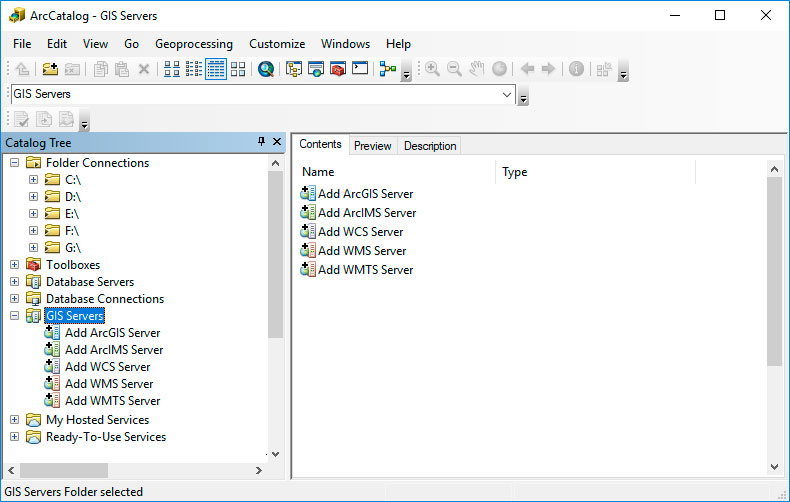The width and height of the screenshot is (790, 502).
Task: Open the Geoprocessing menu
Action: [x=194, y=44]
